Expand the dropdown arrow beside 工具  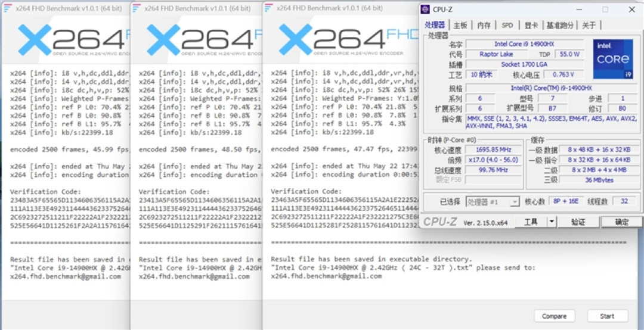(x=552, y=222)
